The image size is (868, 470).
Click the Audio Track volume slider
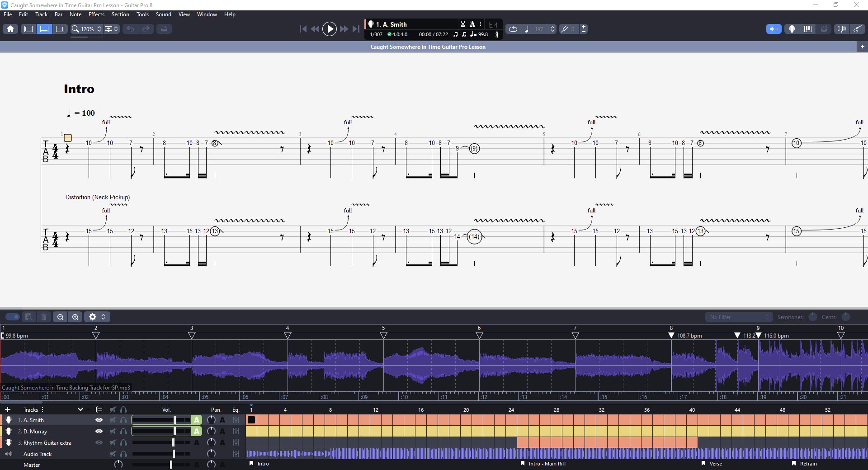tap(161, 454)
